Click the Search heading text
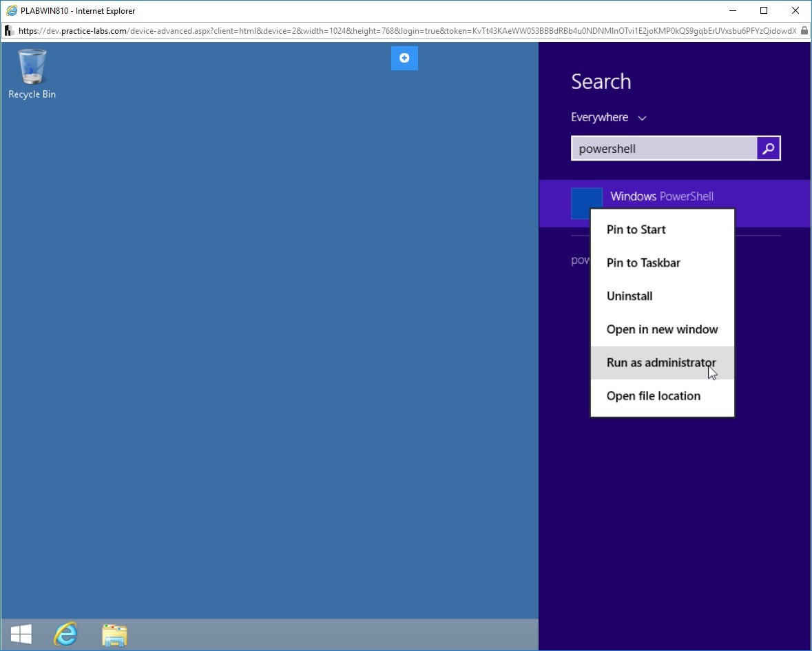Viewport: 812px width, 651px height. tap(601, 81)
